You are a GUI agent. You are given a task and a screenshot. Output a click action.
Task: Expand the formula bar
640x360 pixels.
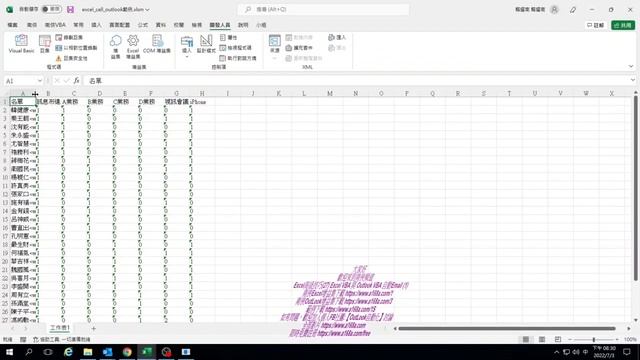632,80
